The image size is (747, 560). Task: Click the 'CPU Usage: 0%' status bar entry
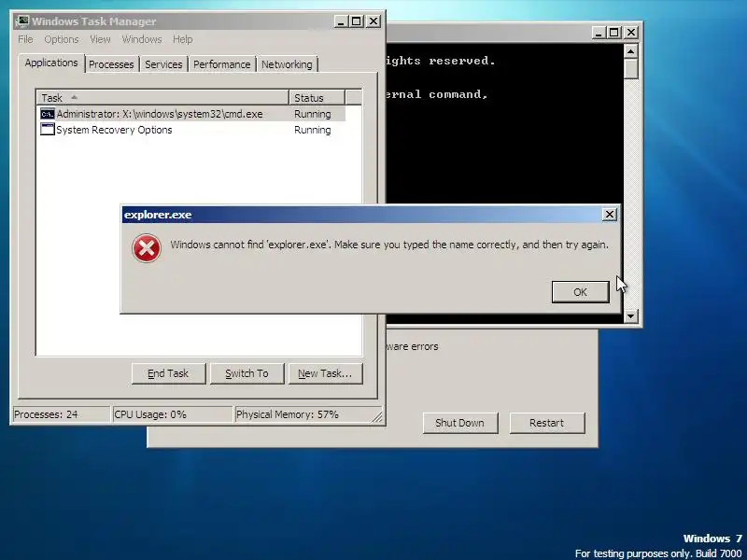point(172,414)
